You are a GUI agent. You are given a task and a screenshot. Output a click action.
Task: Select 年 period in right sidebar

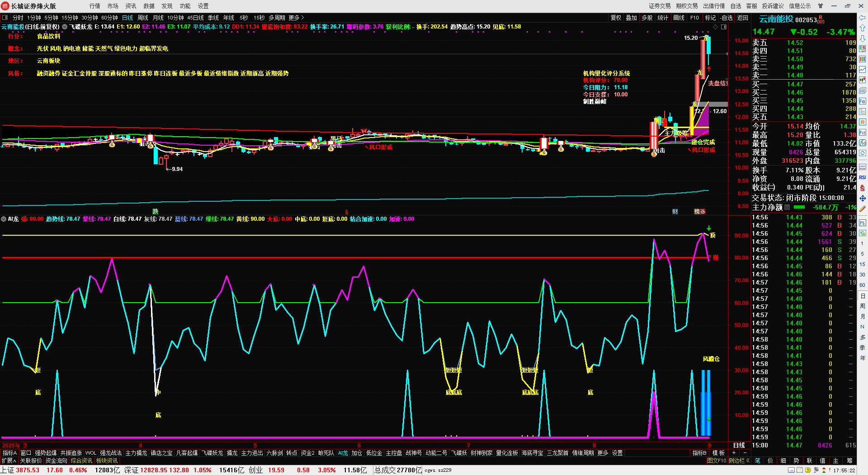point(863,358)
